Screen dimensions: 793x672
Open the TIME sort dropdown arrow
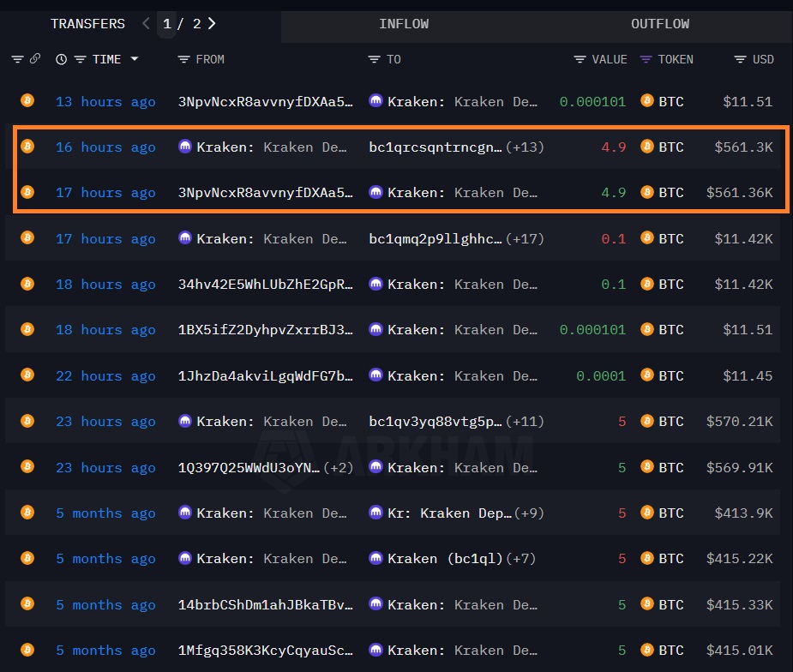(x=135, y=59)
